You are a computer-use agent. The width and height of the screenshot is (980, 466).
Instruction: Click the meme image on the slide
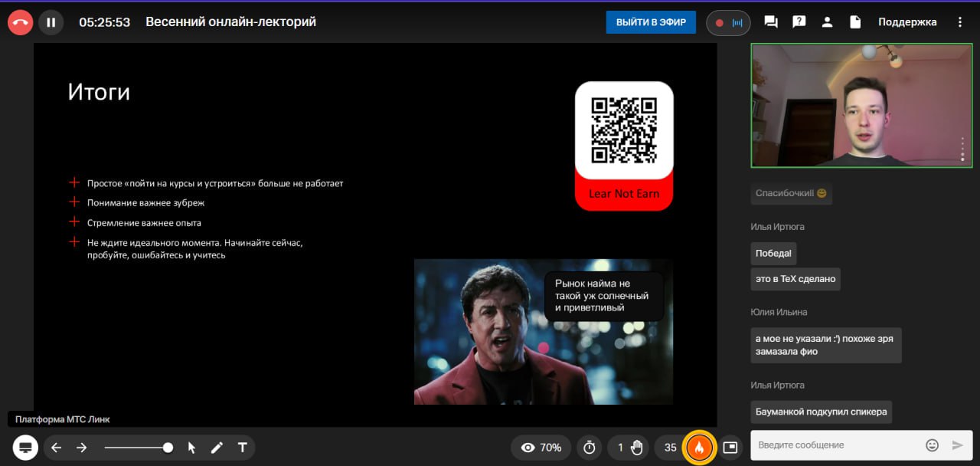(544, 332)
